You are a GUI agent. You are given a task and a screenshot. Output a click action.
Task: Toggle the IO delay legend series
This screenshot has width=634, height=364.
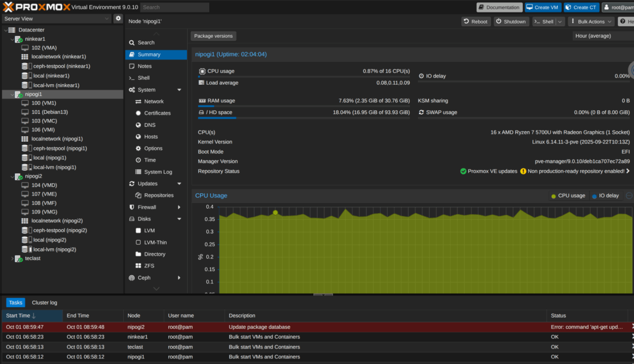click(x=605, y=196)
